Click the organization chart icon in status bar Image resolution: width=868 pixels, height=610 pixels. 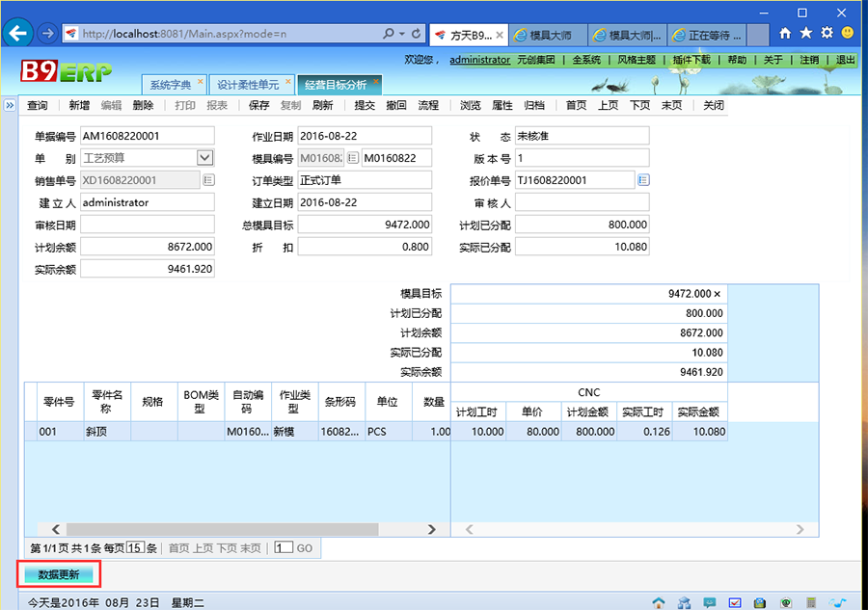point(684,602)
